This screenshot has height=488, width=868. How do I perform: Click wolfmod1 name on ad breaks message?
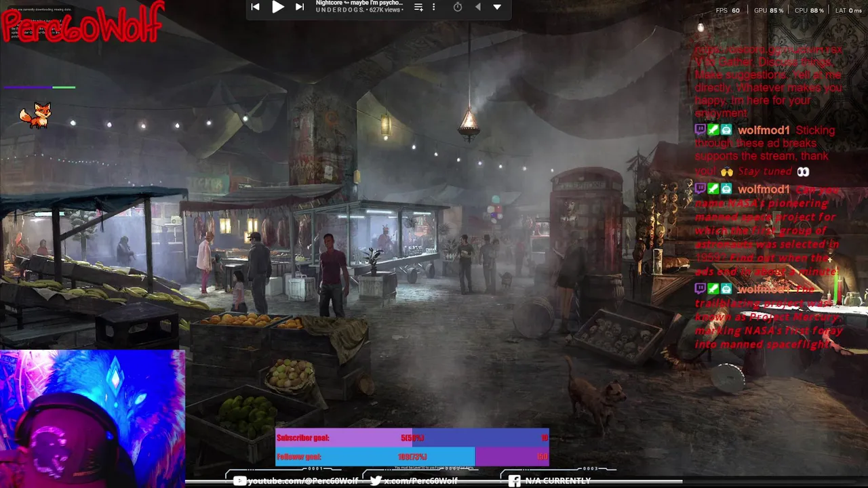point(764,130)
